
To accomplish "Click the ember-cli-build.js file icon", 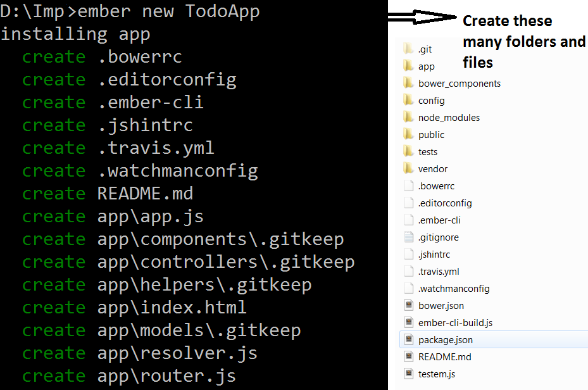I will 408,322.
